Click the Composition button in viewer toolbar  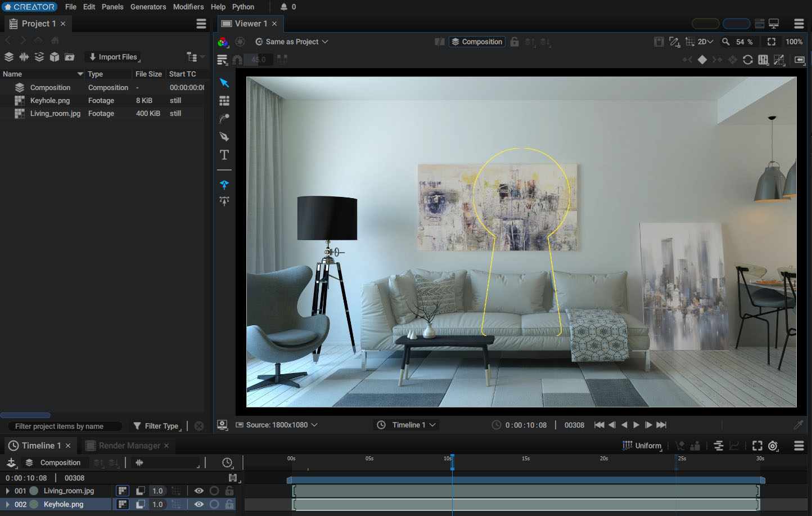click(477, 42)
